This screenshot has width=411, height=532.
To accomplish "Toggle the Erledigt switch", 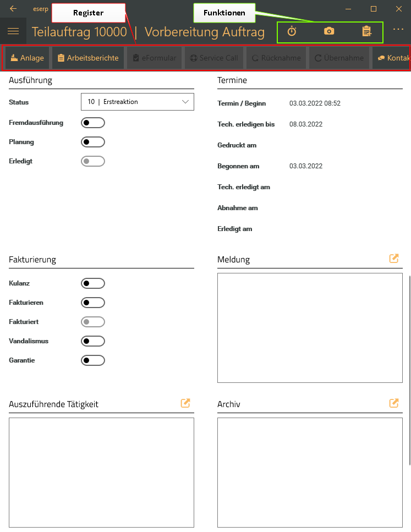I will pyautogui.click(x=93, y=161).
